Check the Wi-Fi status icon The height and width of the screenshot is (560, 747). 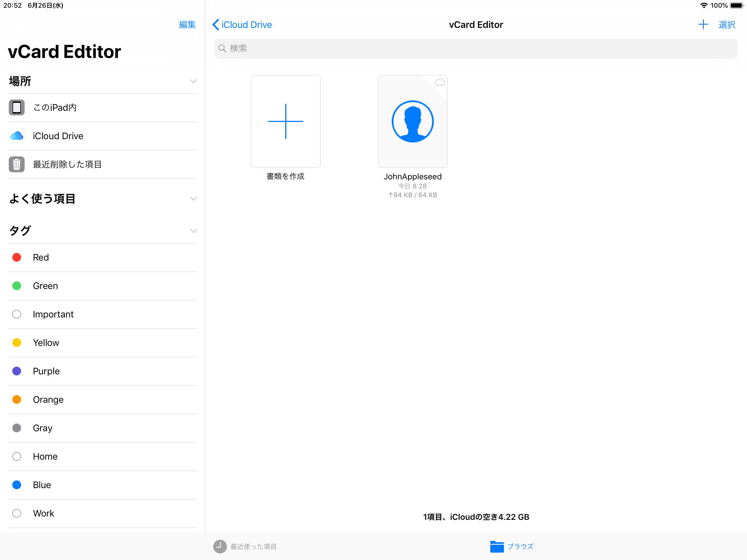tap(704, 5)
